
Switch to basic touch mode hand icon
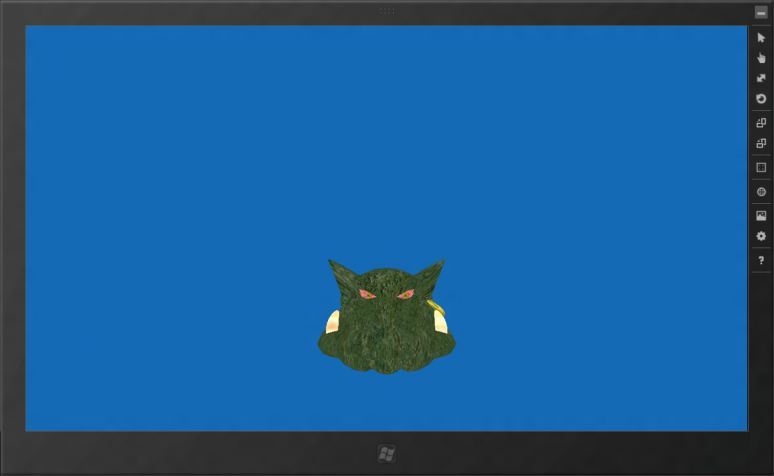761,58
